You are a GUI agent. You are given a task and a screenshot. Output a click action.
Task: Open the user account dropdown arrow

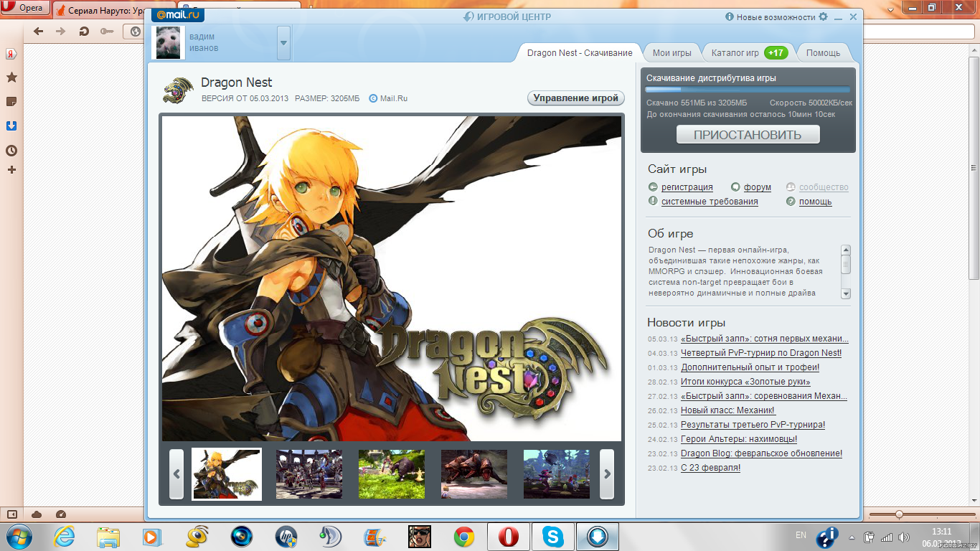(283, 43)
